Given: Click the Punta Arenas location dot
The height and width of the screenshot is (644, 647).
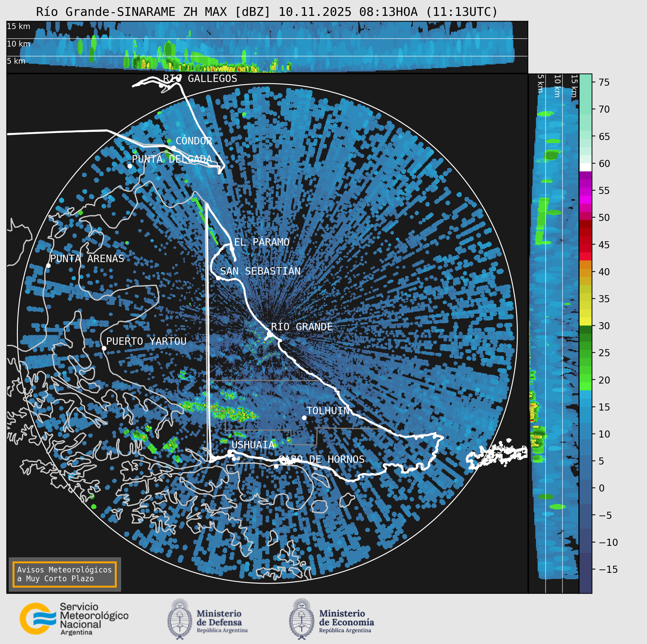Looking at the screenshot, I should [48, 266].
